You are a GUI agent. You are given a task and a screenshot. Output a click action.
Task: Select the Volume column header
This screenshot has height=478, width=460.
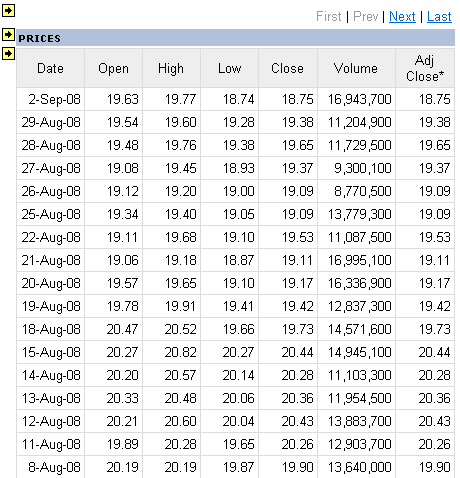[x=356, y=68]
